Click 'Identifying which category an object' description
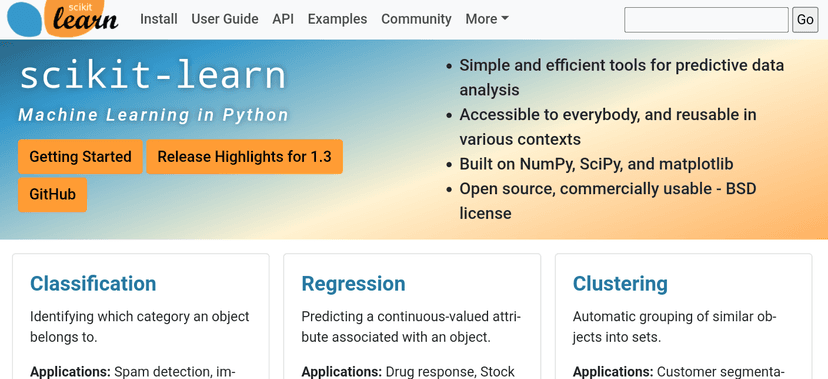828x379 pixels. point(139,327)
